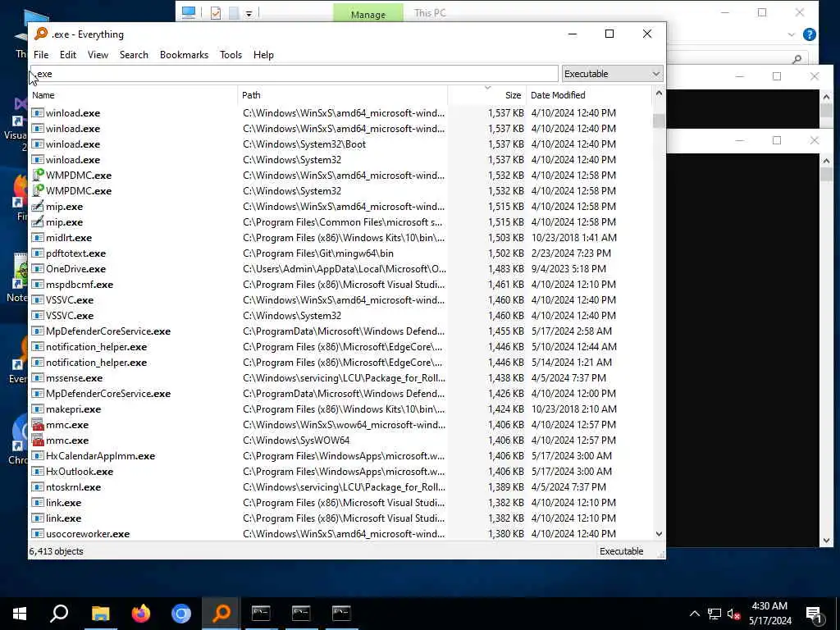Image resolution: width=840 pixels, height=630 pixels.
Task: Open the notification center icon
Action: (x=815, y=614)
